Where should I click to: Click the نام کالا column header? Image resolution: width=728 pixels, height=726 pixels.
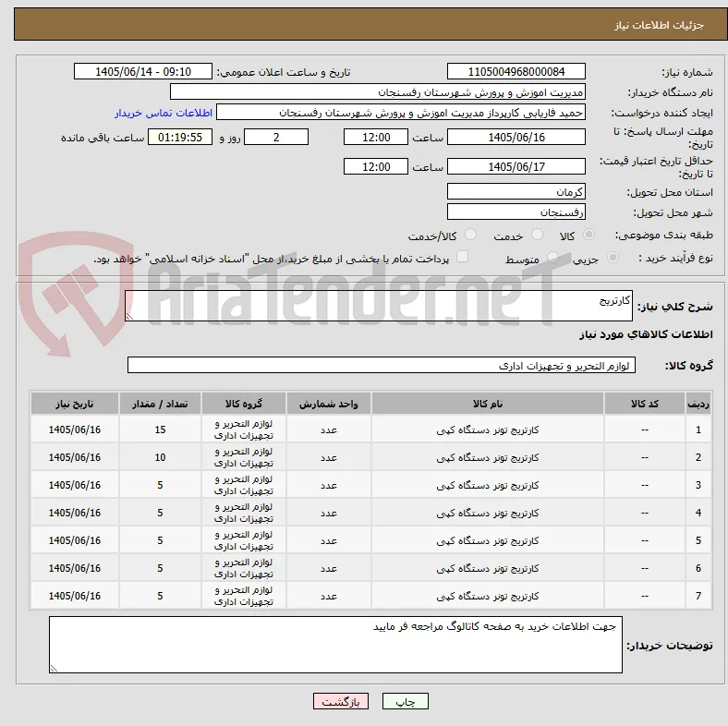click(488, 404)
